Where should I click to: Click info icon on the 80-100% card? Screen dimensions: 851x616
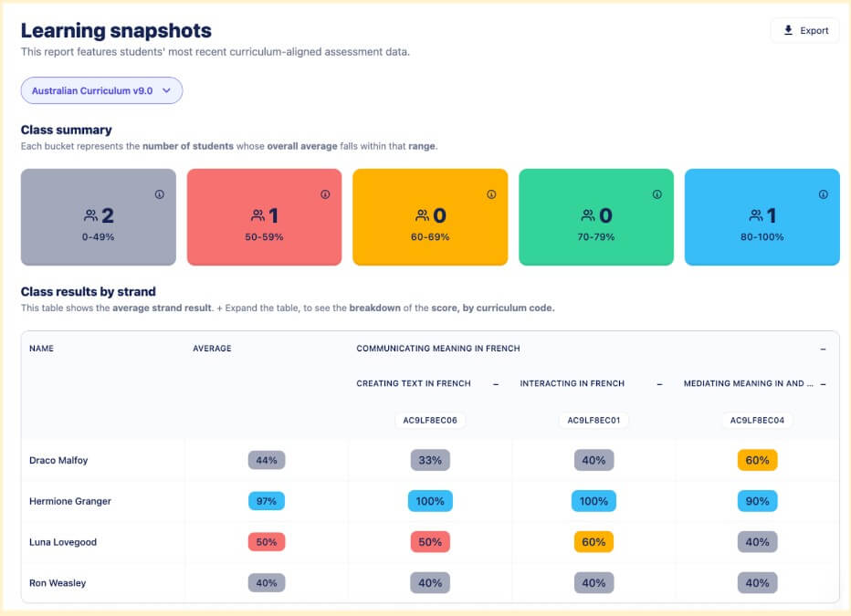[x=823, y=194]
